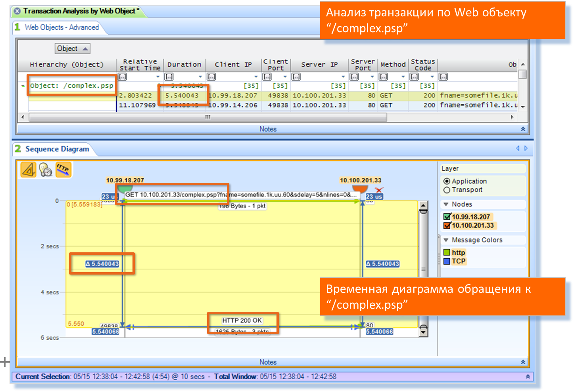The image size is (574, 392).
Task: Click the Object grouping sort button
Action: click(x=73, y=48)
